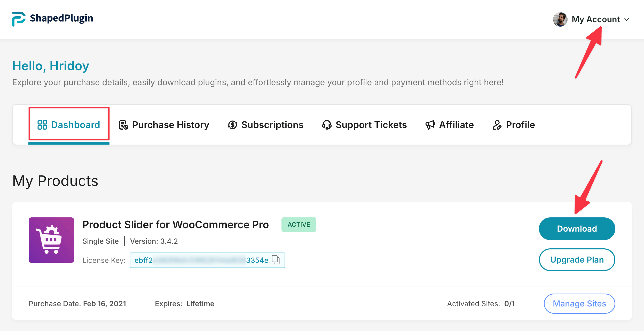Click the Product Slider for WooCommerce Pro title
Viewport: 644px width, 331px height.
[x=175, y=225]
